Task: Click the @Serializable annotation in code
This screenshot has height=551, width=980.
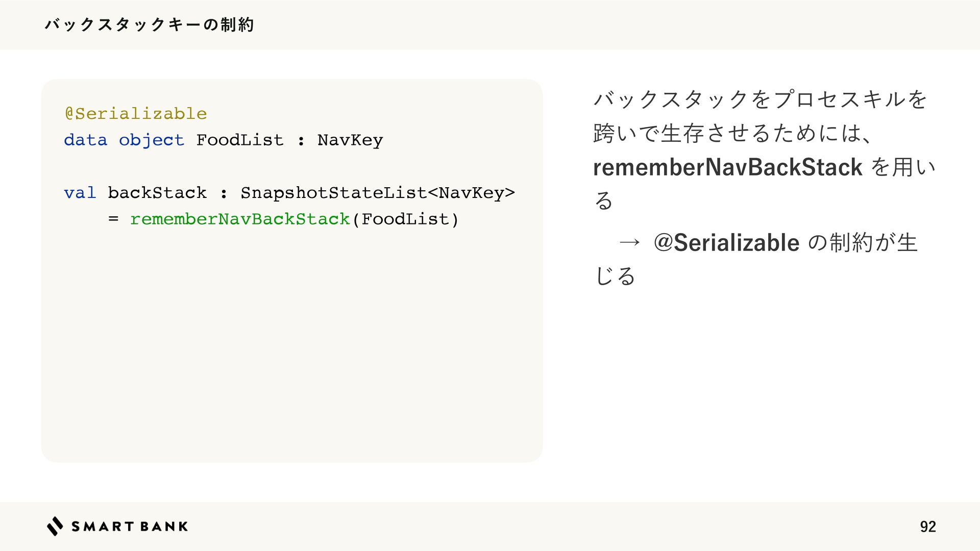Action: 136,113
